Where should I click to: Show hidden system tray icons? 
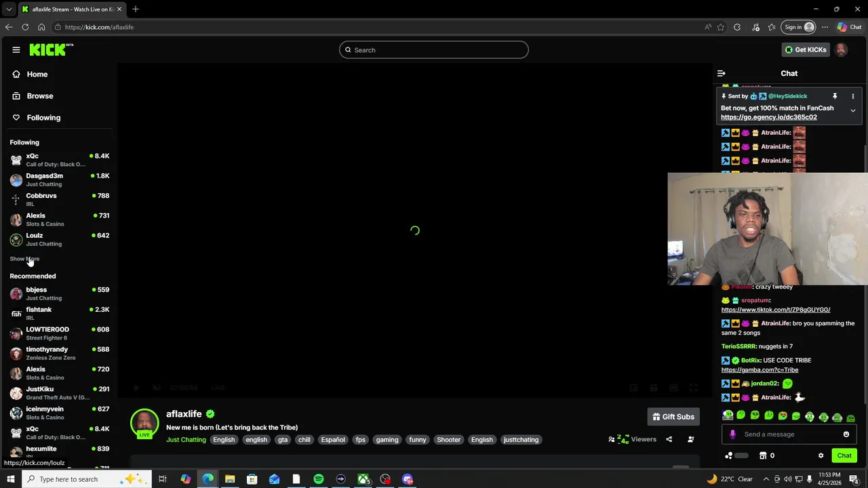tap(766, 479)
